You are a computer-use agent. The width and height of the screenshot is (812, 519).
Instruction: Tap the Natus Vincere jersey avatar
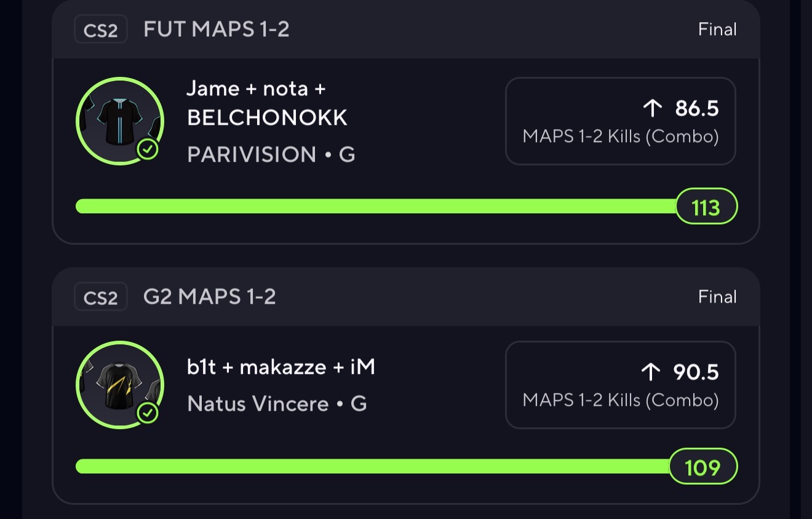[x=120, y=386]
